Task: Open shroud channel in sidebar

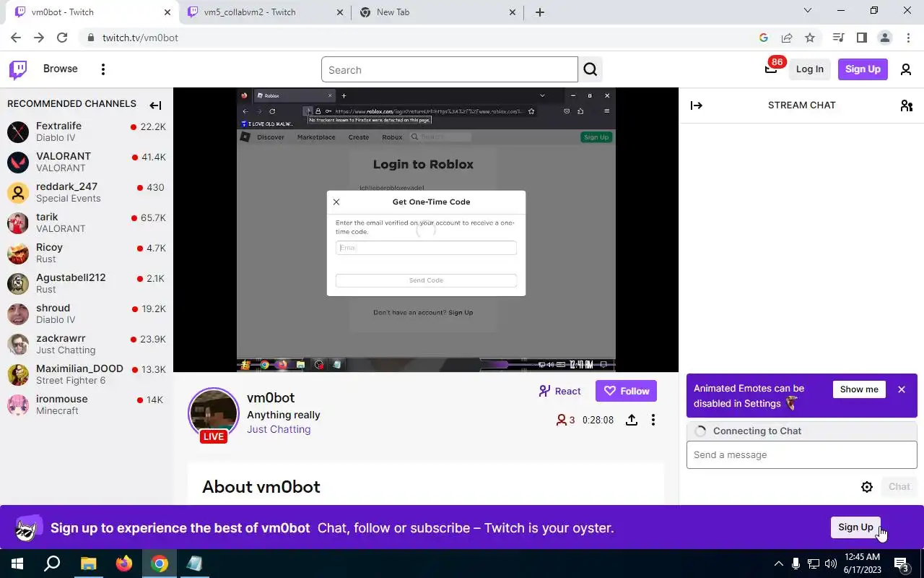Action: 87,314
